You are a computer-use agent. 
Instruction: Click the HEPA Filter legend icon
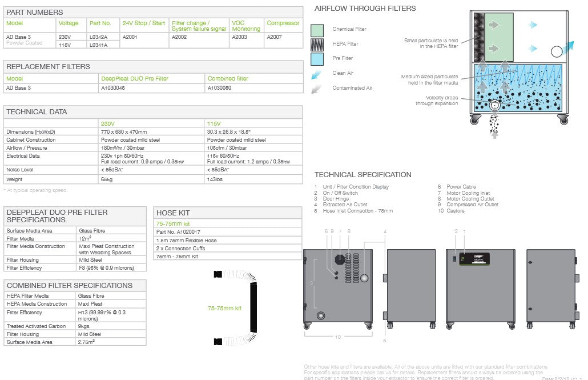317,45
